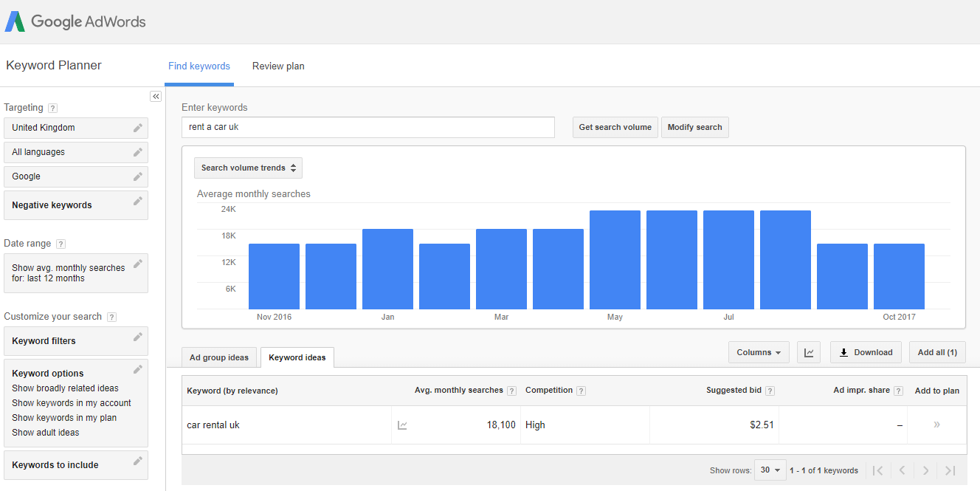Open help icon for Ad impr. share
The width and height of the screenshot is (980, 491).
click(x=898, y=391)
